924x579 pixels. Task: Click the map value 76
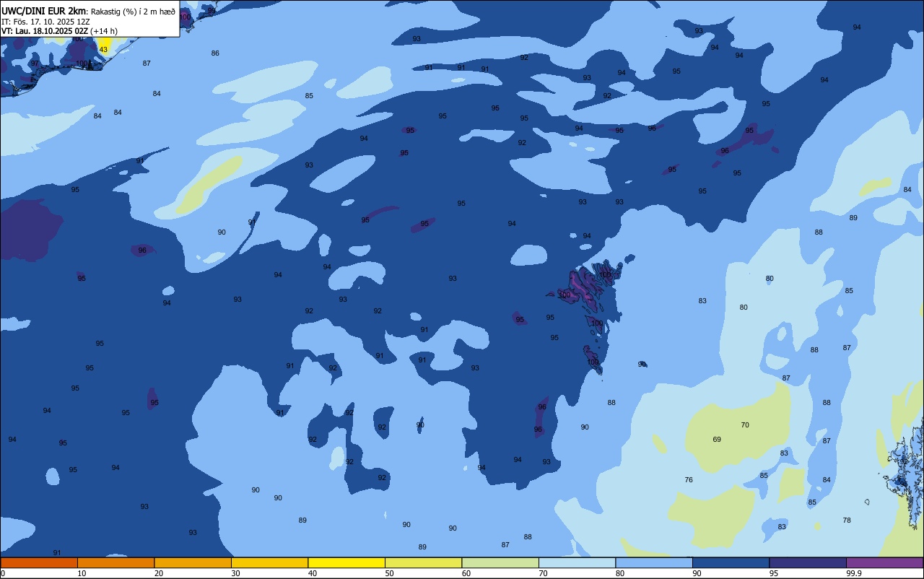689,479
